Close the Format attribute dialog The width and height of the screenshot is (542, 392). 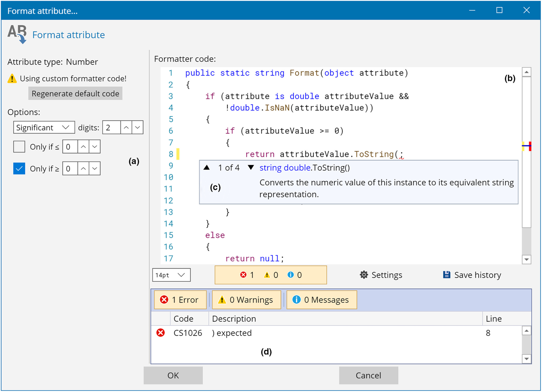tap(526, 10)
